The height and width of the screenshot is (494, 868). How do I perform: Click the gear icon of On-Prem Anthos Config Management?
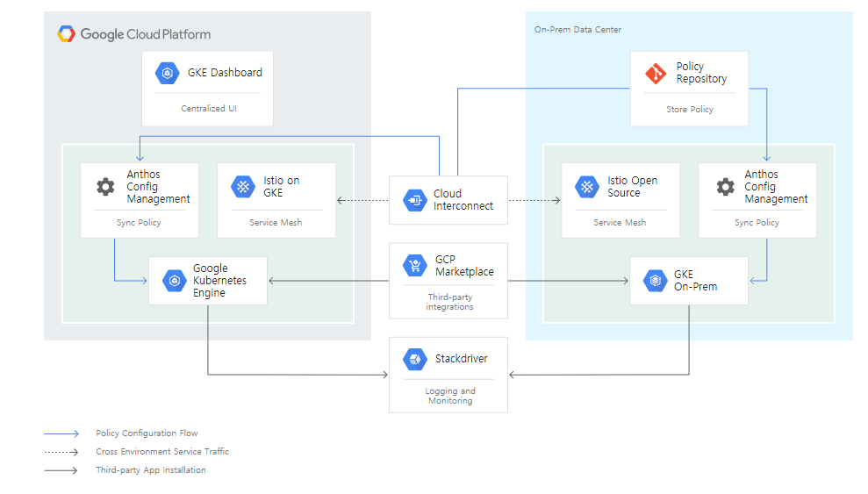tap(725, 186)
